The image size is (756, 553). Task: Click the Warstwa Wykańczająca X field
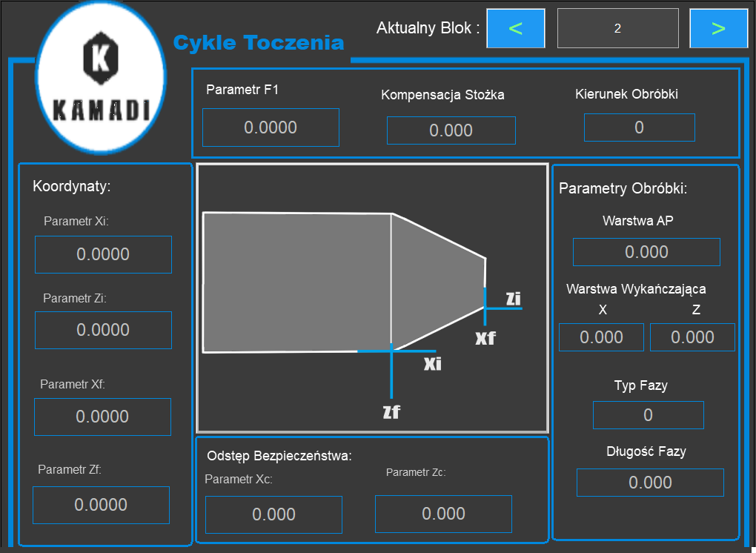point(601,337)
